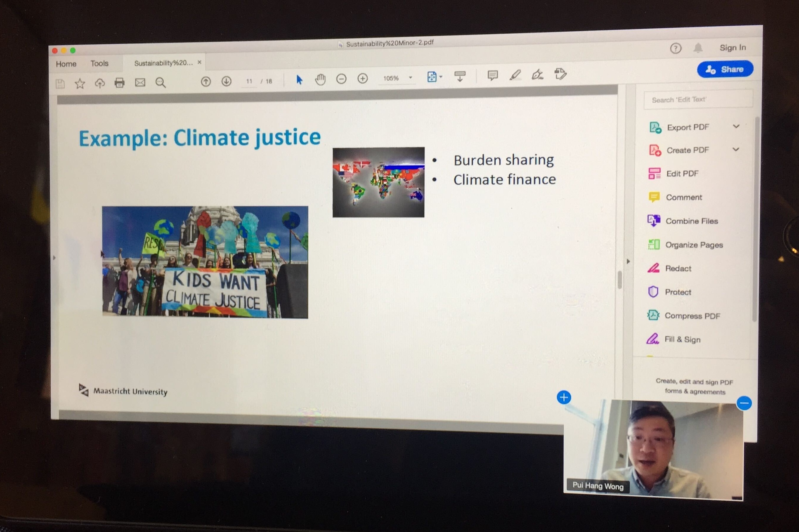Open the find text magnifier icon

click(160, 82)
